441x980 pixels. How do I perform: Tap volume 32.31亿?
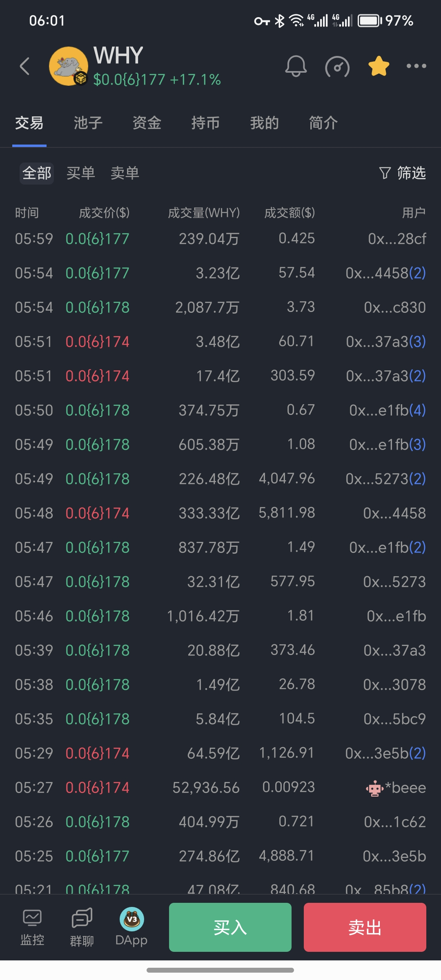(x=214, y=581)
